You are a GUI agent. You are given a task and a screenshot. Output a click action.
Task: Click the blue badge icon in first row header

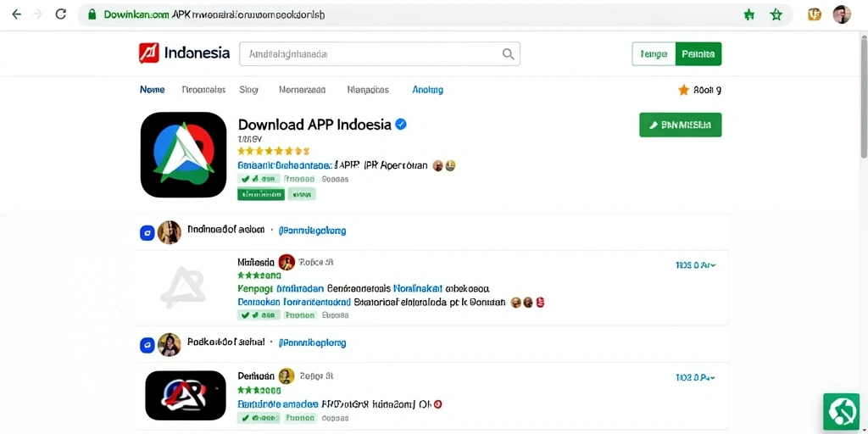(x=147, y=233)
